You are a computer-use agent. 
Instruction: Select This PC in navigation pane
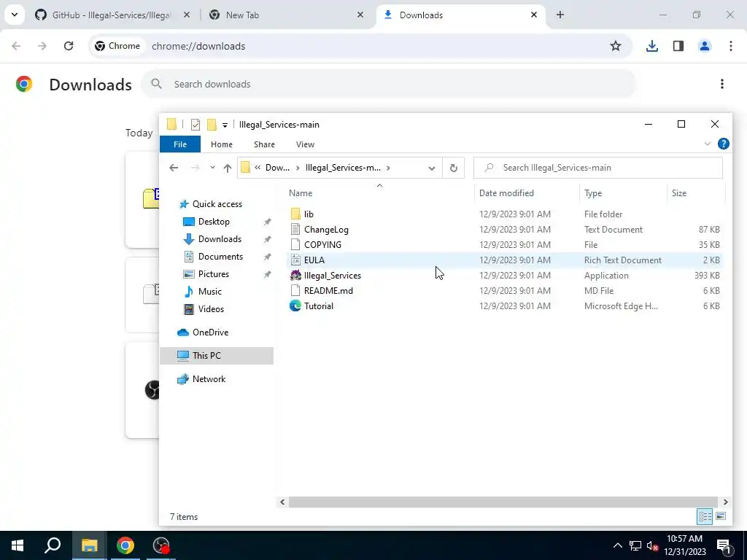[x=206, y=356]
